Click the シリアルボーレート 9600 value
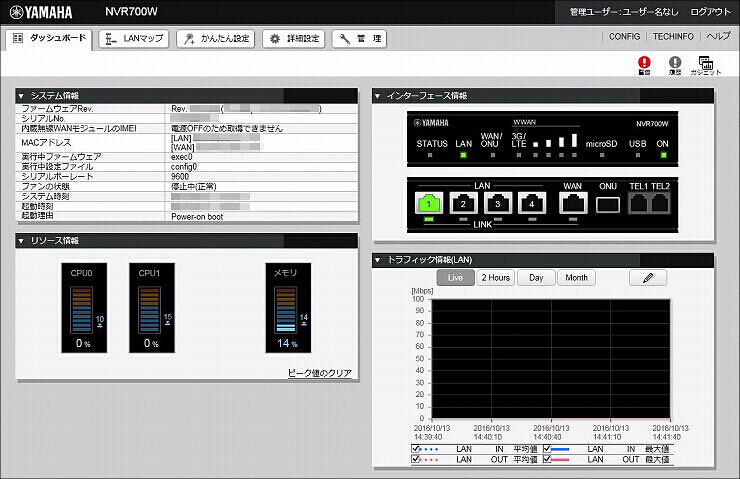This screenshot has width=740, height=479. 180,176
